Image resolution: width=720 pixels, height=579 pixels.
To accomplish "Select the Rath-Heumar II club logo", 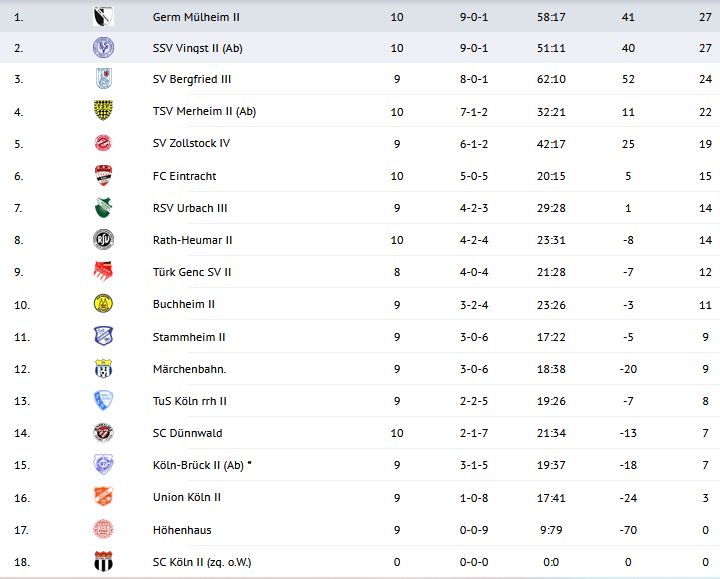I will (103, 240).
